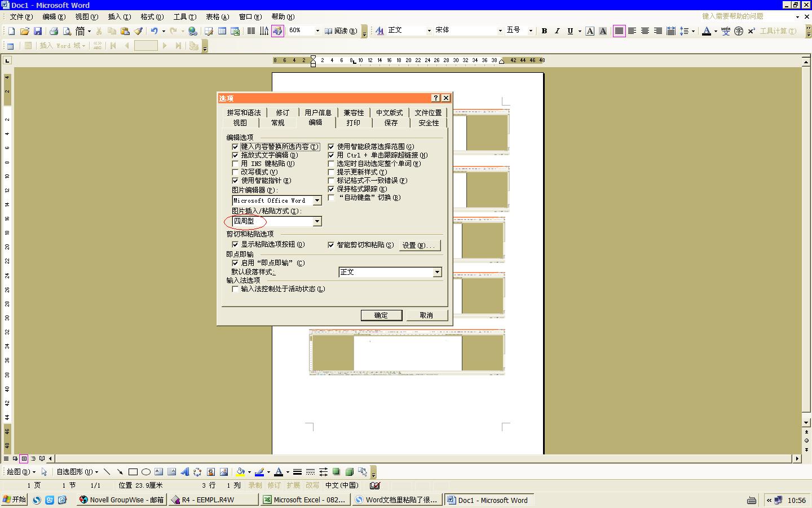
Task: Click the 设置 button next to 智能剪切和粘贴
Action: tap(420, 245)
